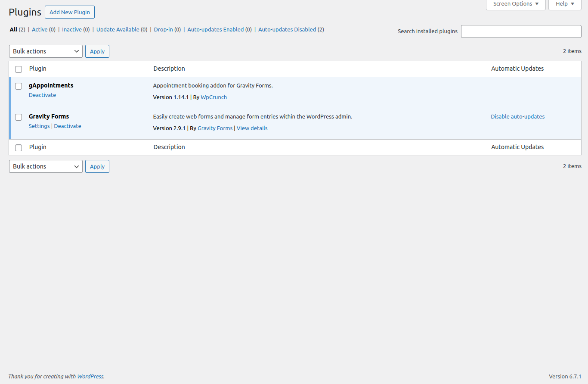Check the Gravity Forms plugin checkbox
This screenshot has height=384, width=588.
19,117
